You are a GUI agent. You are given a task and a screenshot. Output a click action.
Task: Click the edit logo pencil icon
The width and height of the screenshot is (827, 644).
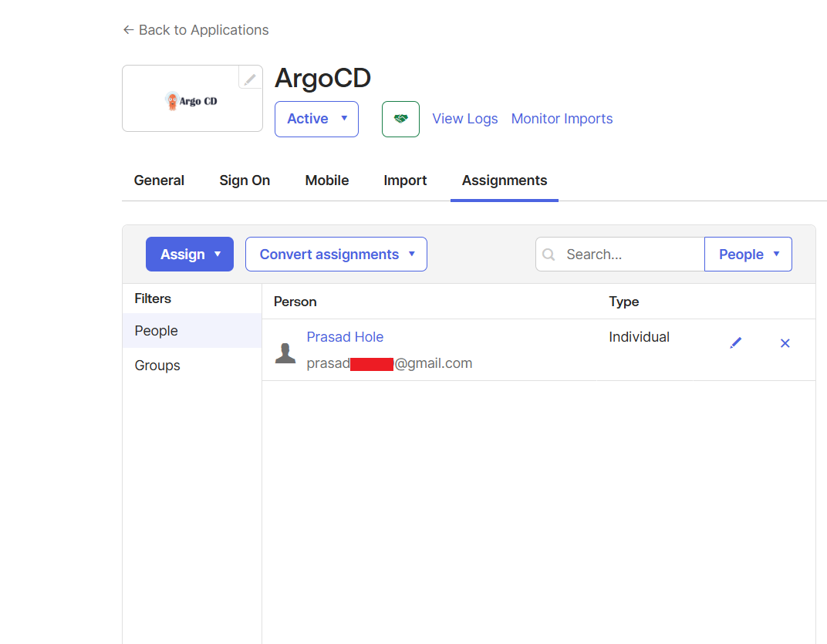(x=250, y=79)
